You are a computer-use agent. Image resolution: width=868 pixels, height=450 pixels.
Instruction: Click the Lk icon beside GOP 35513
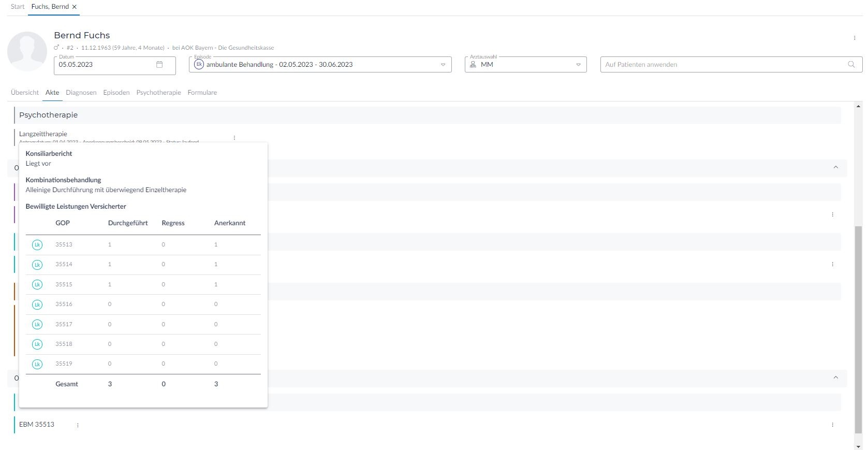pos(37,245)
